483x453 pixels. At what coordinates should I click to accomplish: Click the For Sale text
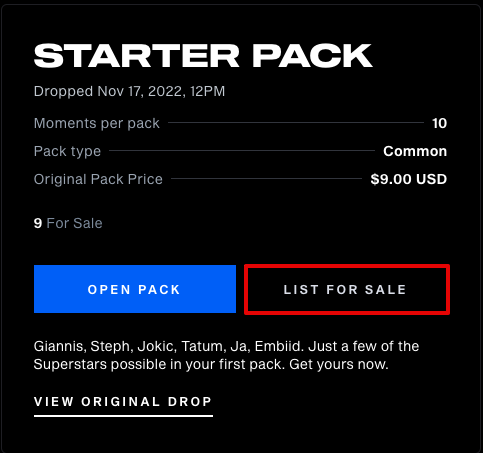[x=74, y=223]
